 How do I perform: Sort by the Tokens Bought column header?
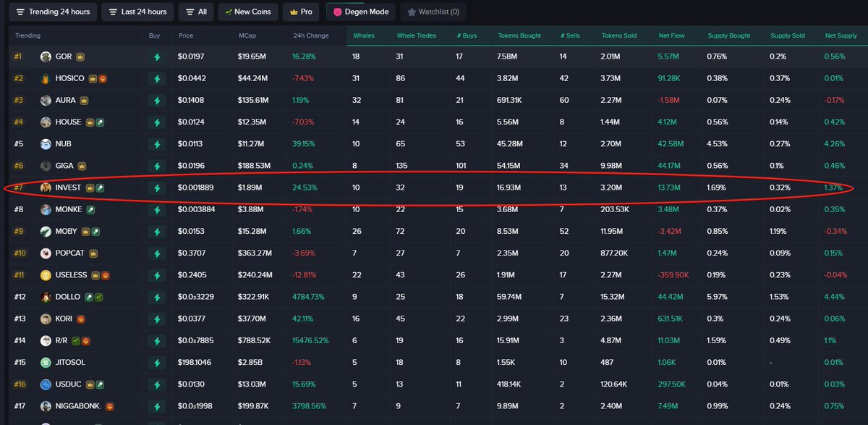point(519,35)
